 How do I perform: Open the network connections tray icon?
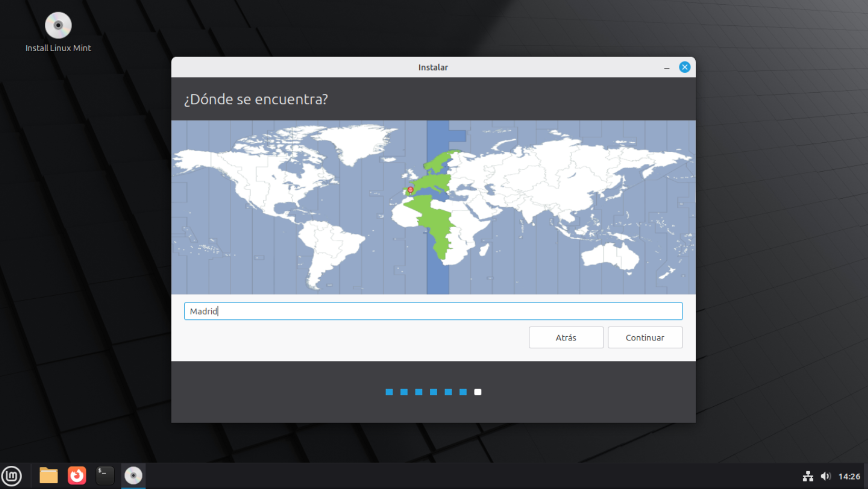pos(807,476)
